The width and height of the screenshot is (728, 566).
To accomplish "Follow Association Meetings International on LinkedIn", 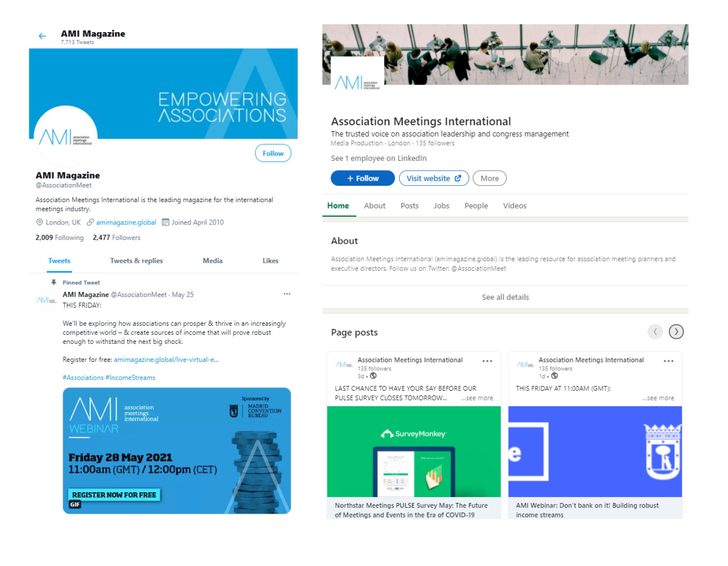I will 363,178.
